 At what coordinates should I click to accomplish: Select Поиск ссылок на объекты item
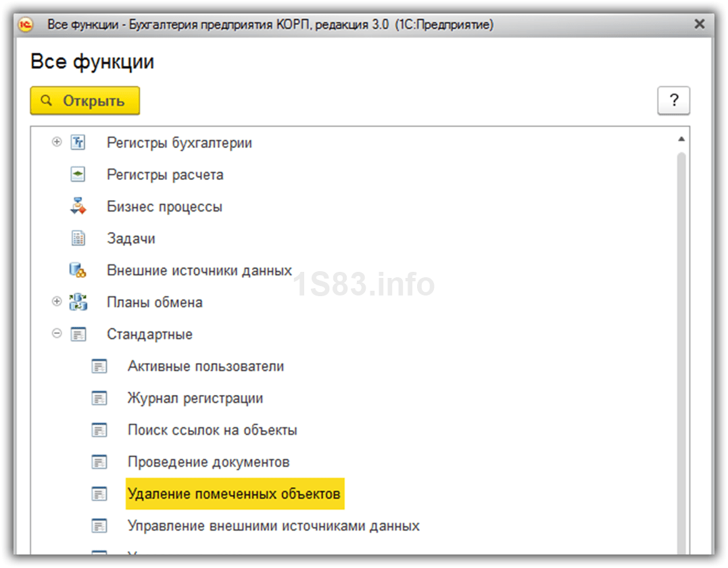(212, 431)
